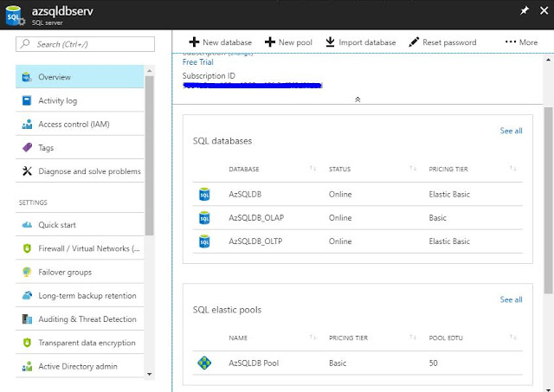
Task: Click the New database plus icon
Action: pyautogui.click(x=194, y=42)
